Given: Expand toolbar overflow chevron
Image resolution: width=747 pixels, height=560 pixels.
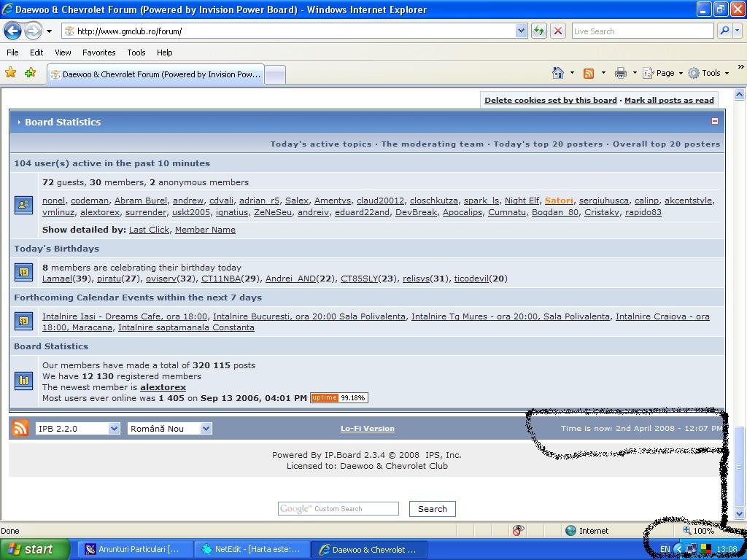Looking at the screenshot, I should 741,67.
